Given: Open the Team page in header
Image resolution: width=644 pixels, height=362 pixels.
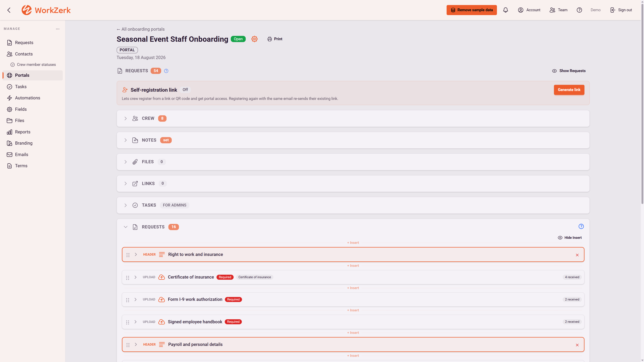Looking at the screenshot, I should pyautogui.click(x=558, y=10).
